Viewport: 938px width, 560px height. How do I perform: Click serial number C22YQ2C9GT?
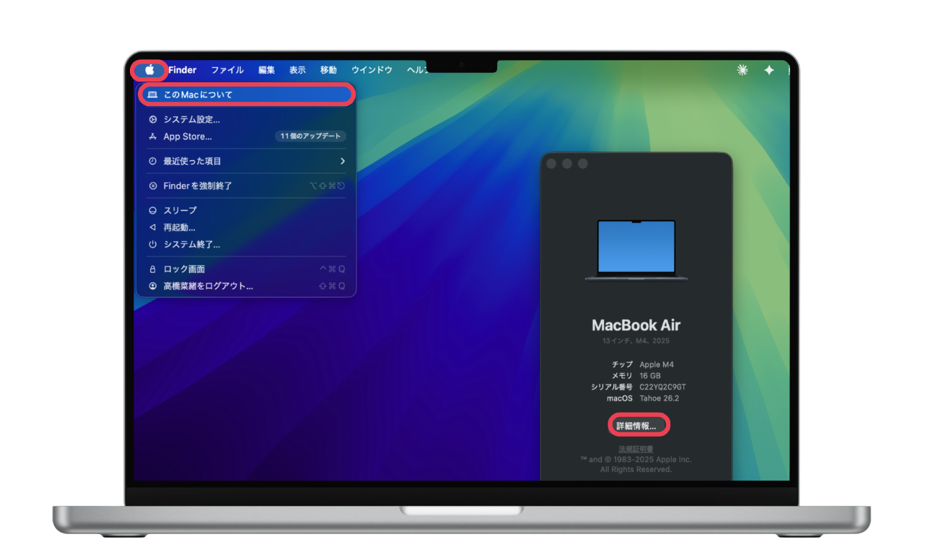(663, 388)
